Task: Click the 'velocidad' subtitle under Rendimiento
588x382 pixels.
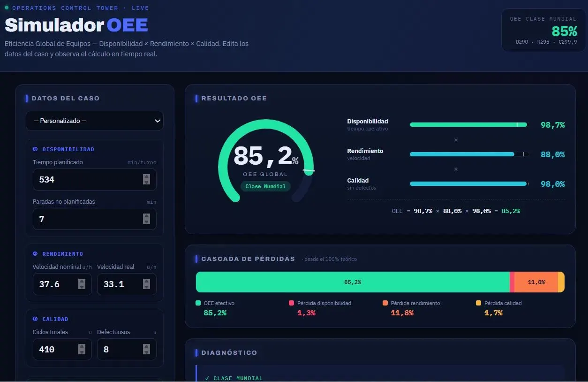Action: pos(359,159)
